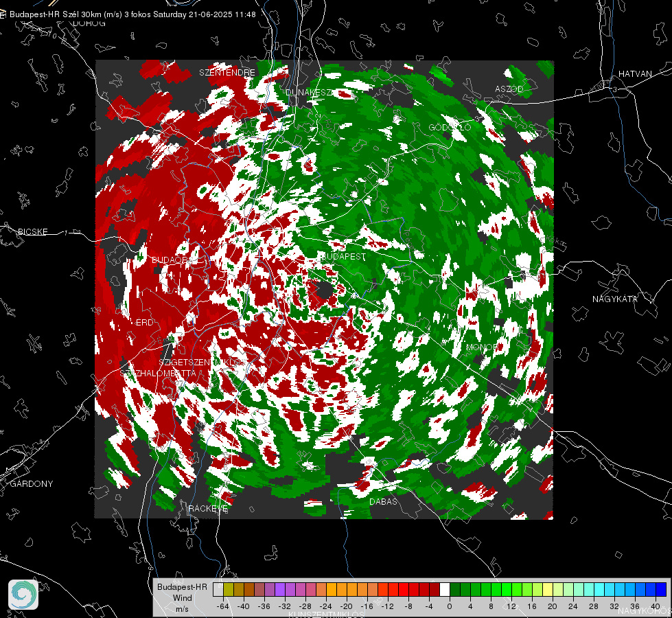Screen dimensions: 672x618
Task: Click the legend value -28
Action: [x=305, y=606]
